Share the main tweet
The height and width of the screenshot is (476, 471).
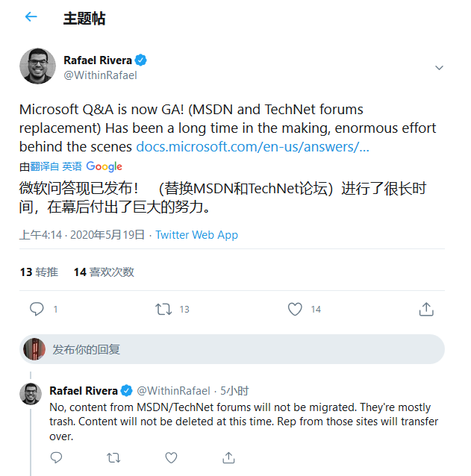pyautogui.click(x=426, y=309)
